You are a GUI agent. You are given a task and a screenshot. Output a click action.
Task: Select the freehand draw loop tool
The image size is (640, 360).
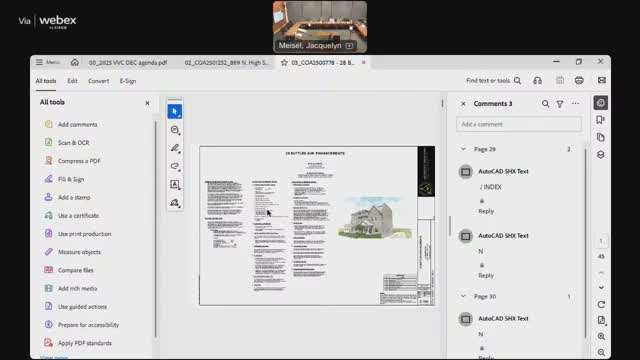click(175, 166)
